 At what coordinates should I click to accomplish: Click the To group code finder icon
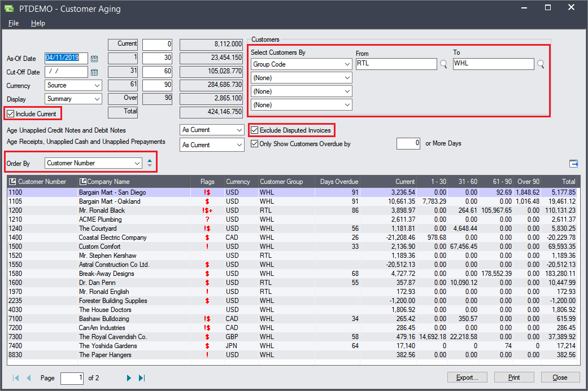pos(541,64)
